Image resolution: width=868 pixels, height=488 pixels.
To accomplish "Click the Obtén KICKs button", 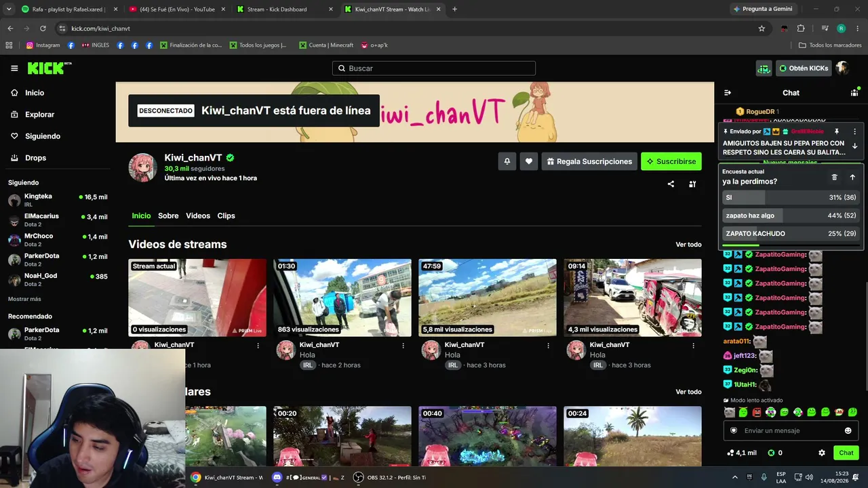I will (804, 68).
